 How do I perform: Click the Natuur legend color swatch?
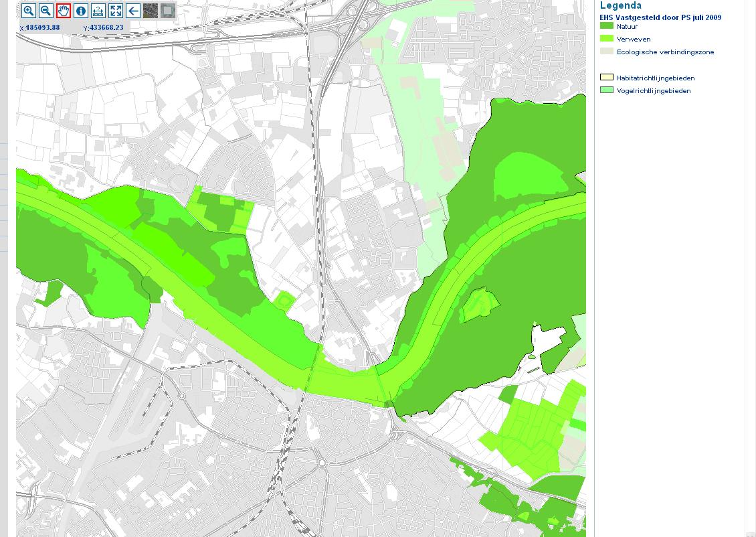(x=606, y=26)
